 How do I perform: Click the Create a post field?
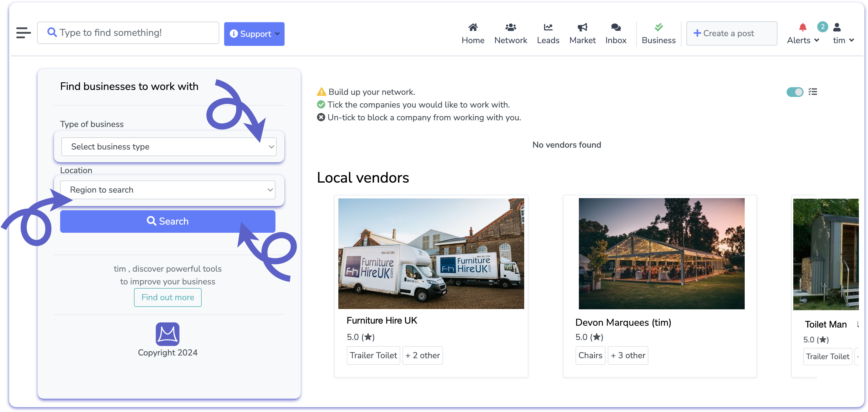click(x=732, y=33)
